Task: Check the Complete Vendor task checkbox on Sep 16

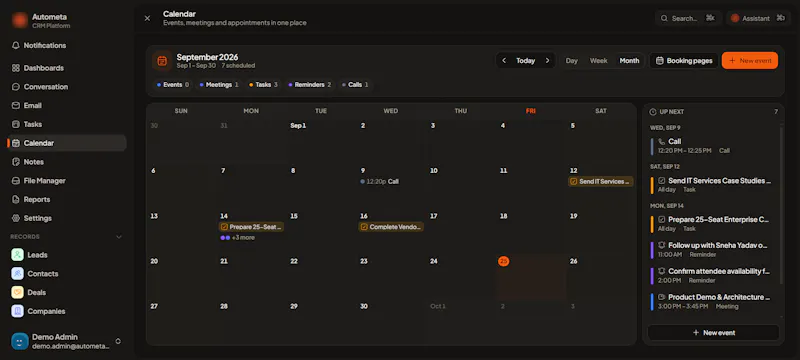Action: (364, 227)
